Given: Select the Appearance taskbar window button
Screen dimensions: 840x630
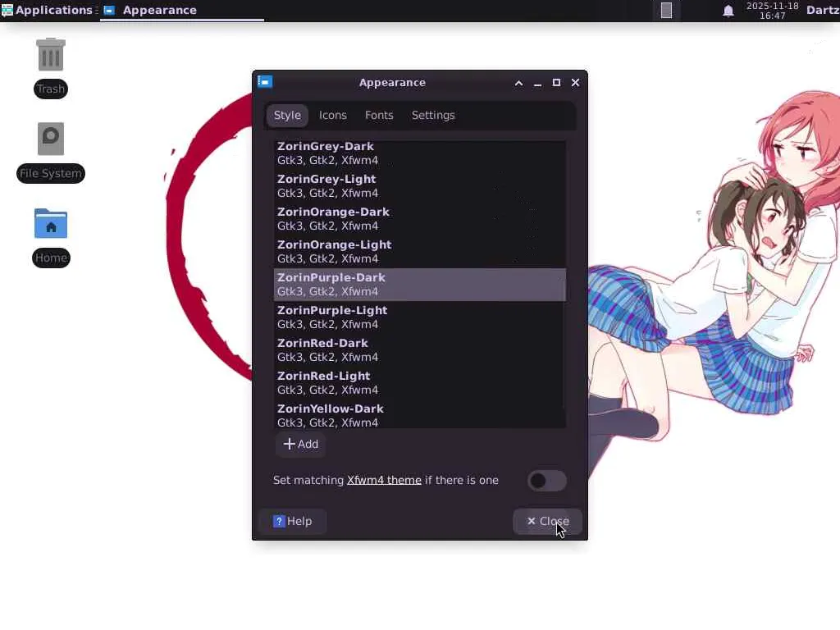Looking at the screenshot, I should [182, 10].
